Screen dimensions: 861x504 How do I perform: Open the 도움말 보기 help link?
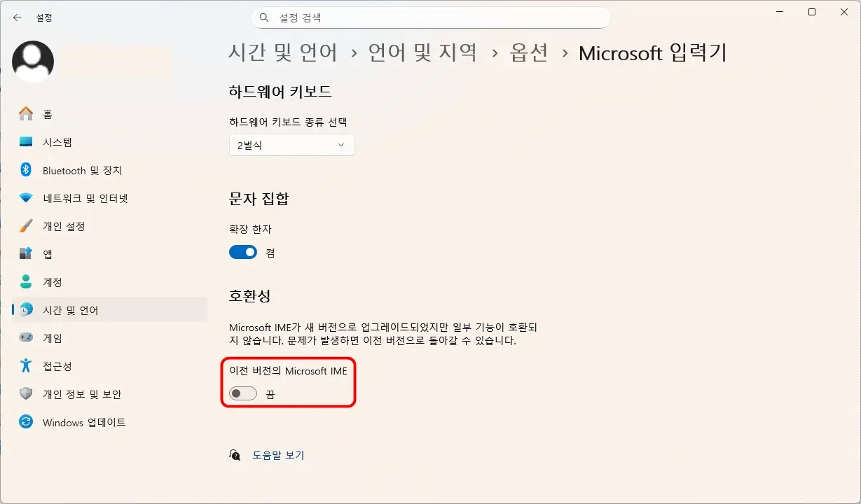coord(278,454)
